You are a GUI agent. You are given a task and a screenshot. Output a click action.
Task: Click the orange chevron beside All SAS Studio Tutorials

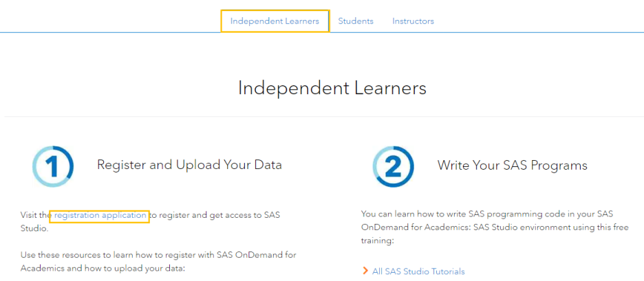point(365,271)
